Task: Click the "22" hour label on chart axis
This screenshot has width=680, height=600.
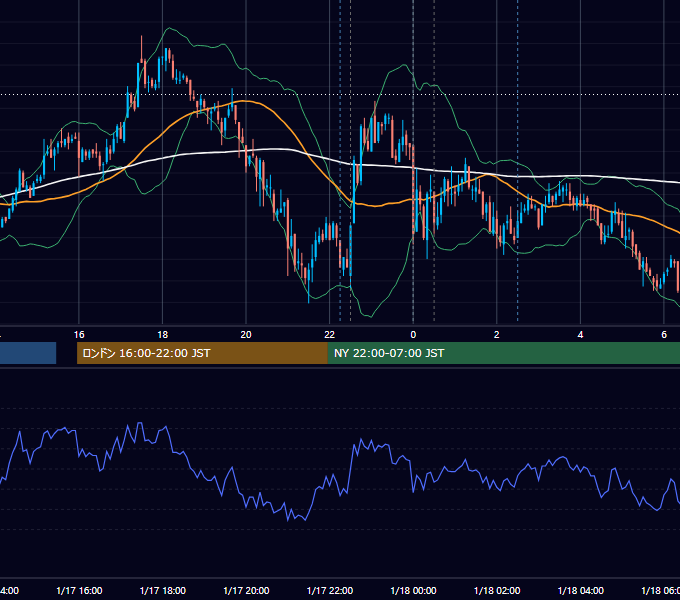Action: tap(330, 335)
